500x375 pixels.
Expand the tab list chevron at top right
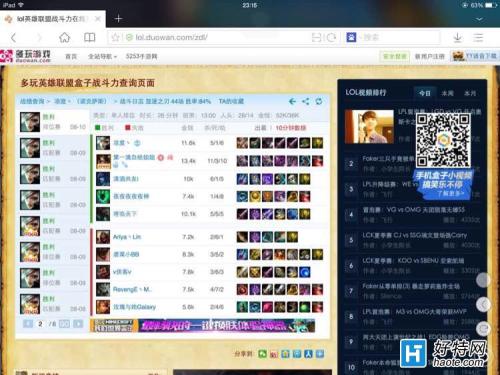(479, 19)
